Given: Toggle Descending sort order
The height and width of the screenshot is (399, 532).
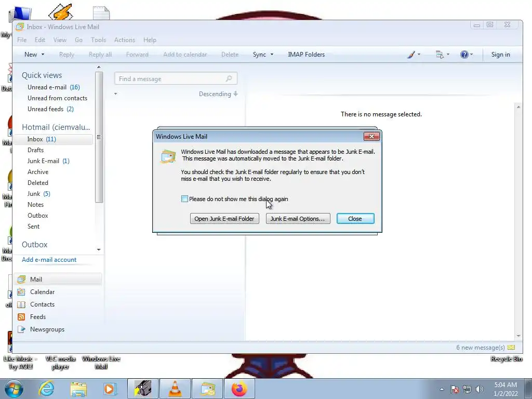Looking at the screenshot, I should tap(218, 94).
